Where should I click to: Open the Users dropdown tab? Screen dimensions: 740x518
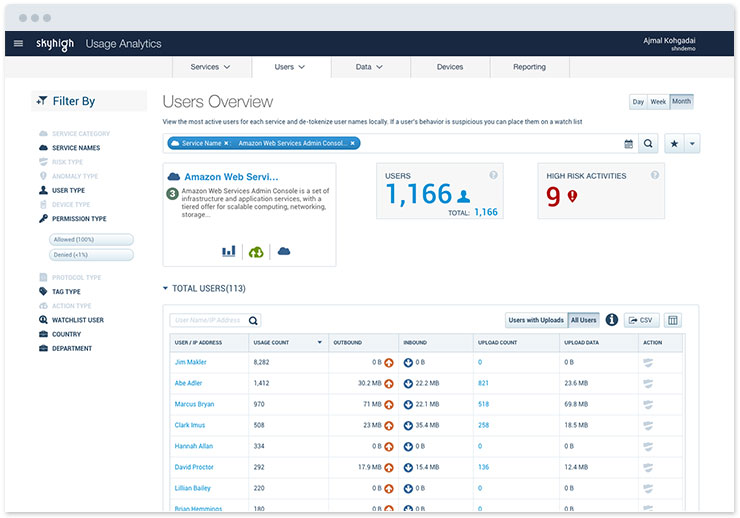click(x=290, y=67)
